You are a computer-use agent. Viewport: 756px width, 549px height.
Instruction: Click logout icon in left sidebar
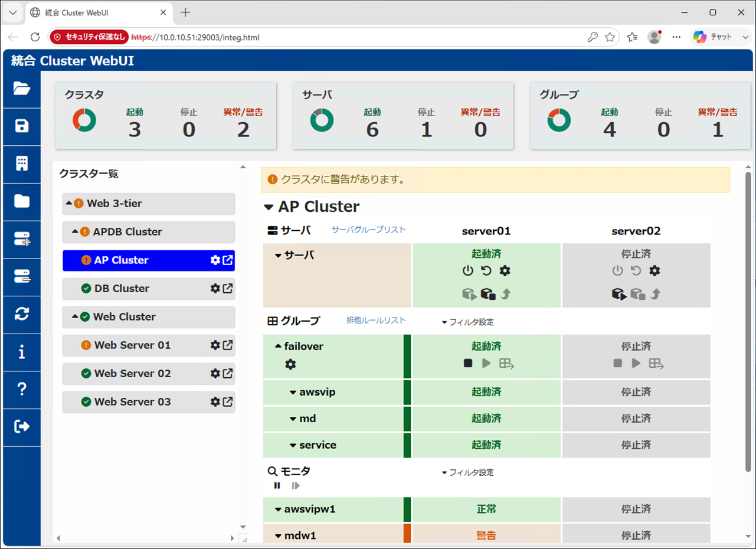tap(22, 426)
